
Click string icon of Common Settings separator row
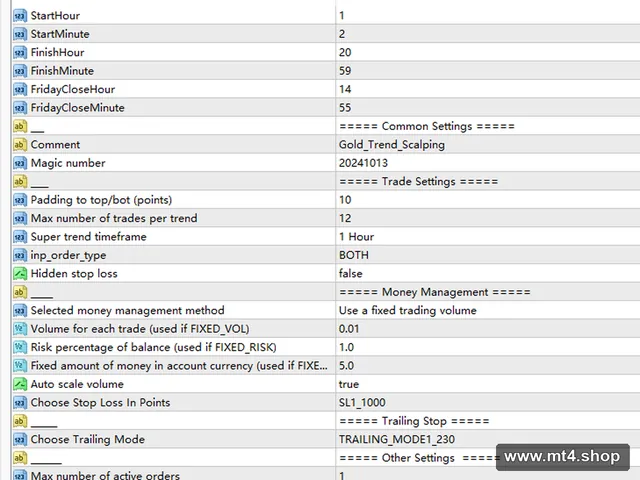tap(20, 126)
